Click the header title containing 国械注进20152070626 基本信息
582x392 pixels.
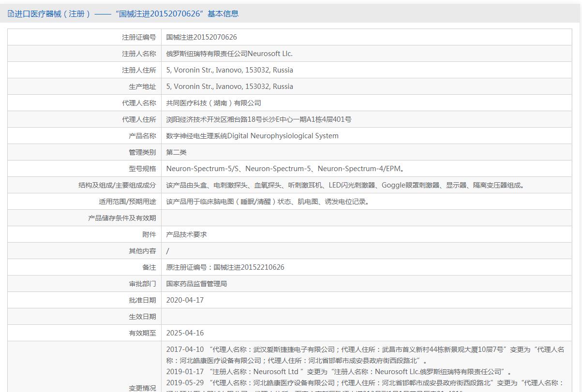pyautogui.click(x=127, y=14)
